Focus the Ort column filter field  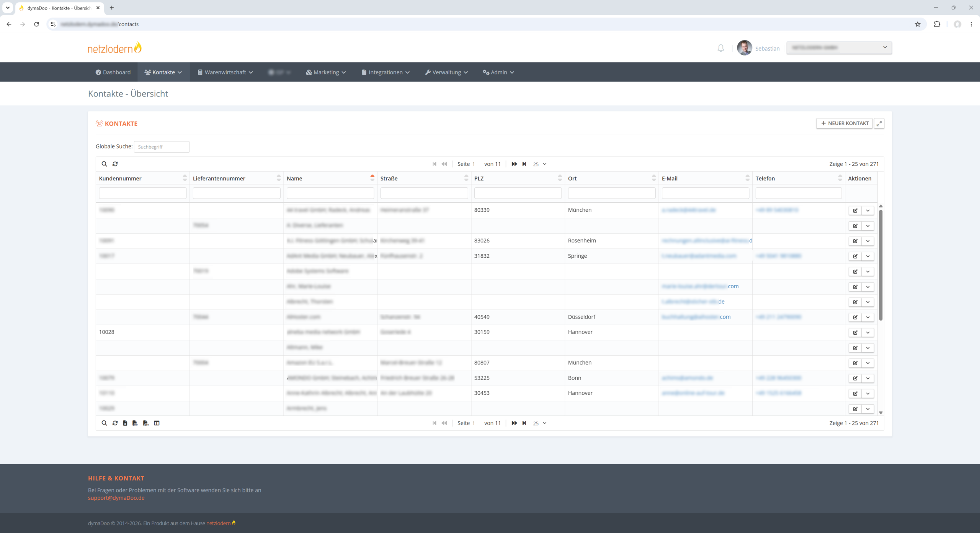611,193
